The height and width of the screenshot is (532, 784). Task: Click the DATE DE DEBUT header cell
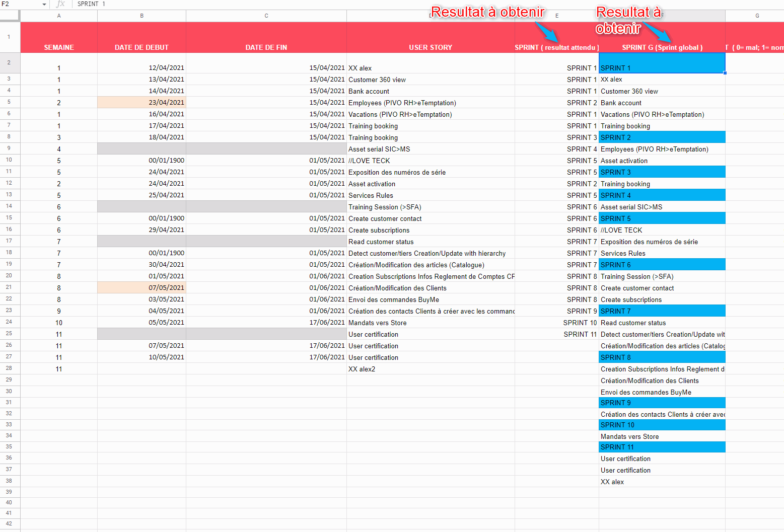[x=141, y=38]
